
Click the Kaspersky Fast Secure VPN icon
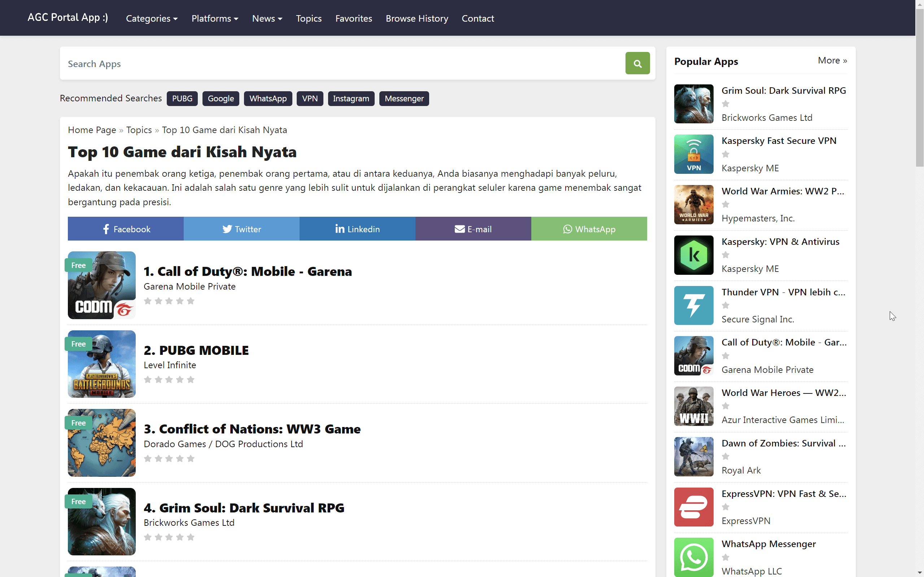693,154
